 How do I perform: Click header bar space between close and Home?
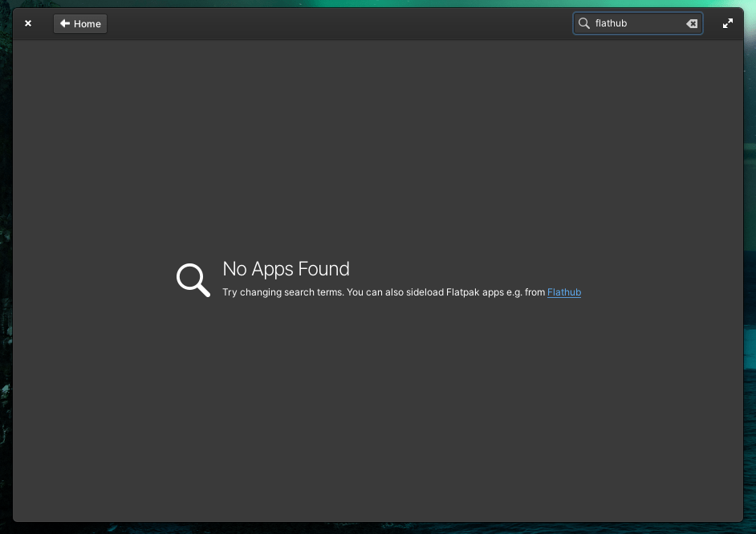[x=43, y=24]
